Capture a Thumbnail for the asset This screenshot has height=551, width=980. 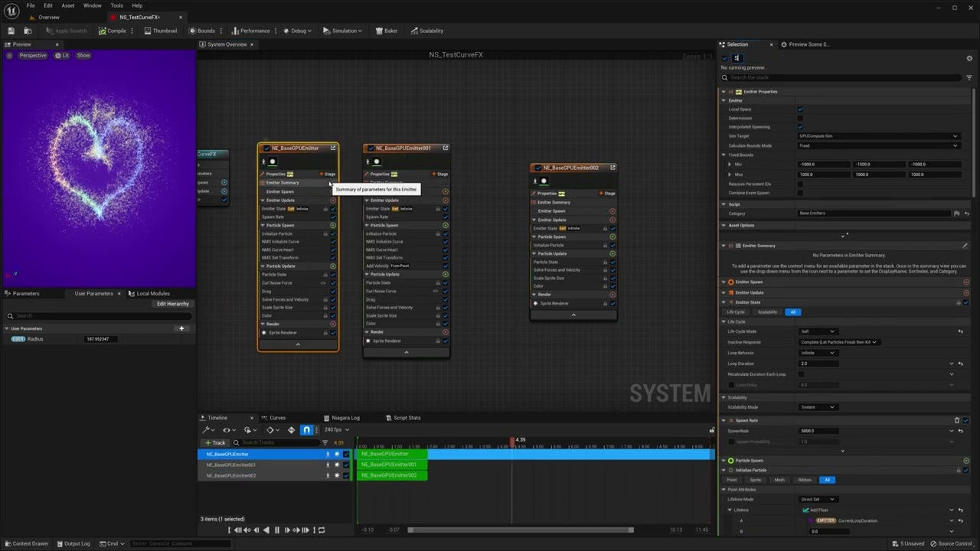160,31
